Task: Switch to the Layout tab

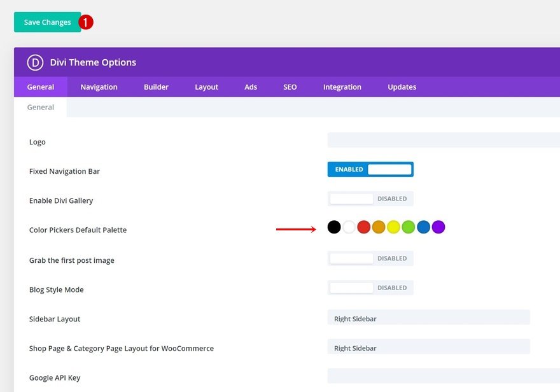Action: [206, 87]
